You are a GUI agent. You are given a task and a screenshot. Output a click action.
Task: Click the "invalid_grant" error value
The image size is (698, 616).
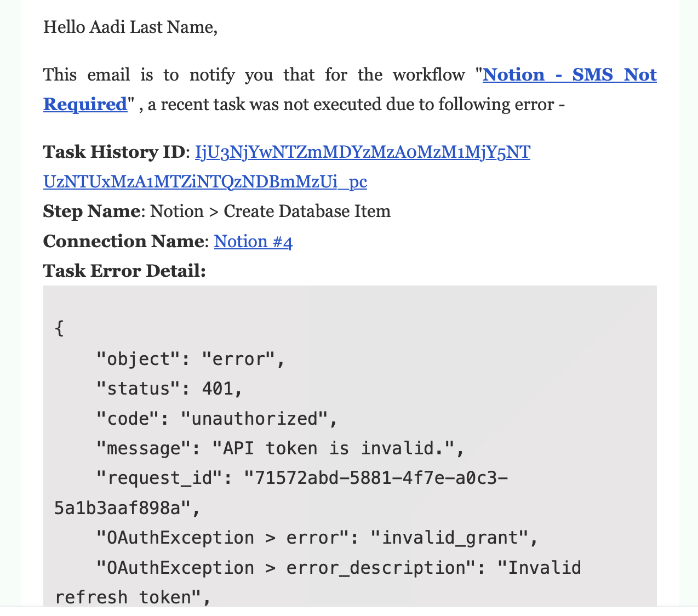click(449, 538)
